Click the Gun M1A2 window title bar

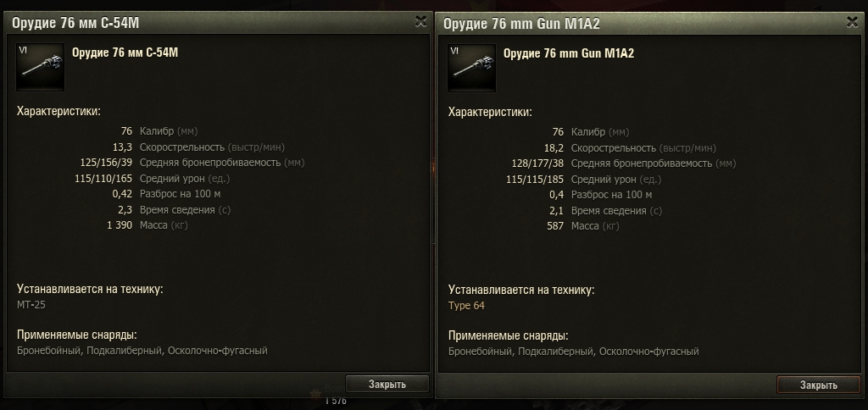(x=650, y=23)
